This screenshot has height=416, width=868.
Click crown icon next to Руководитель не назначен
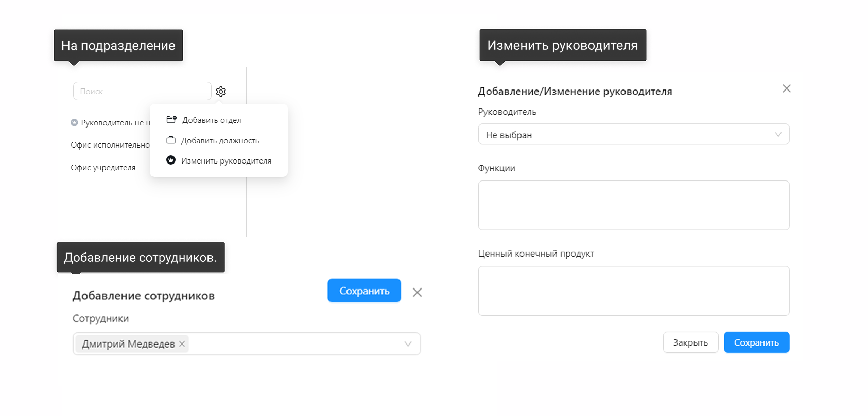(x=74, y=122)
